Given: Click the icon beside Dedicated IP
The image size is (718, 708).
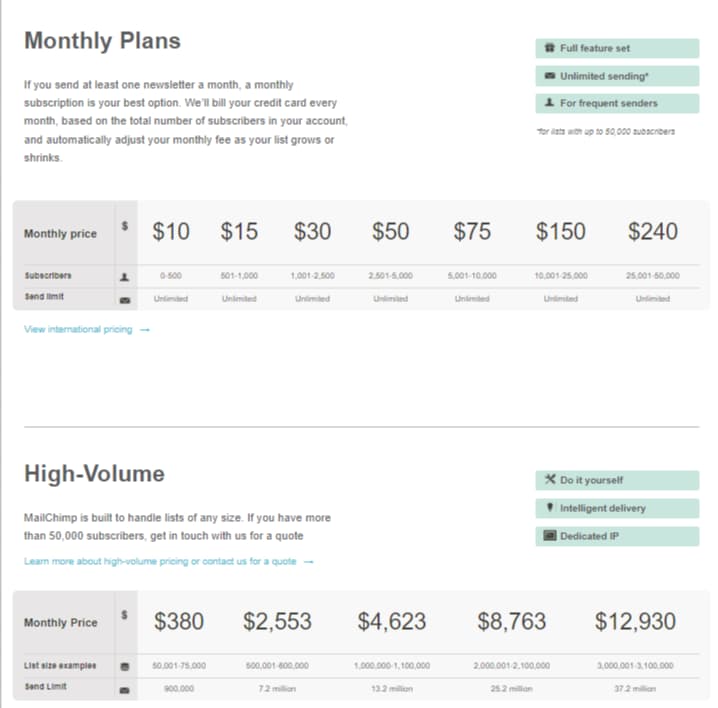Looking at the screenshot, I should [x=549, y=536].
